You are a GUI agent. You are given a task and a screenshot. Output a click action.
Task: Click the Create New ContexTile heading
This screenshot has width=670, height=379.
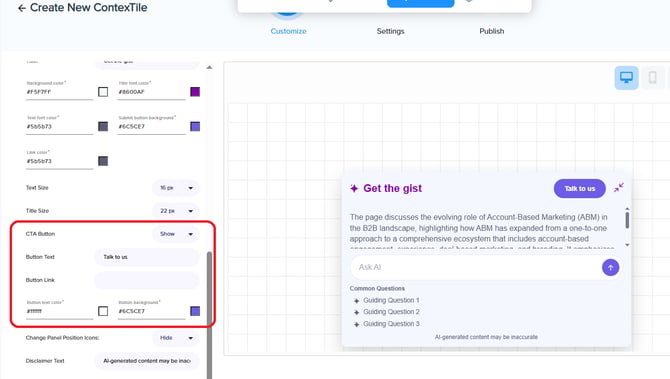pos(88,8)
